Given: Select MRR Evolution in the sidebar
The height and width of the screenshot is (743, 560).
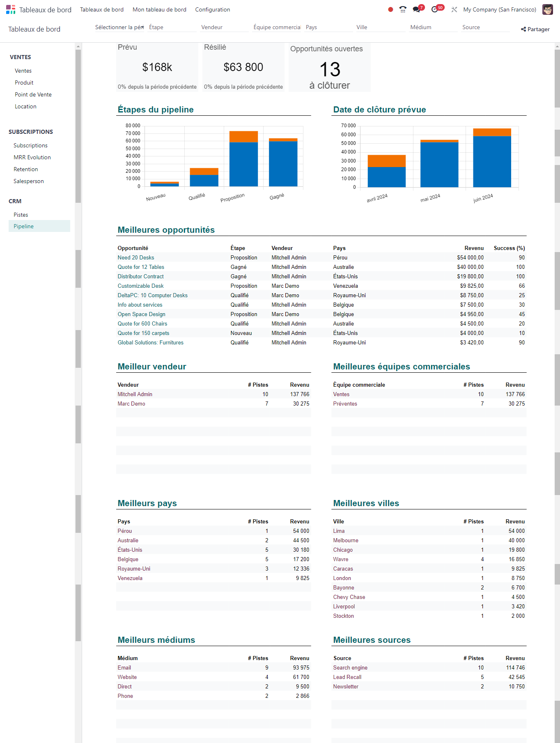Looking at the screenshot, I should pyautogui.click(x=32, y=157).
